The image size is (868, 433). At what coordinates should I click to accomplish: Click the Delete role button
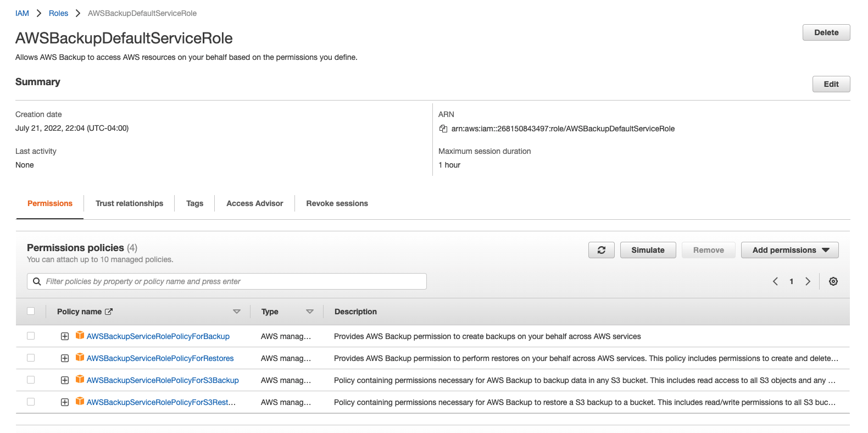point(826,32)
